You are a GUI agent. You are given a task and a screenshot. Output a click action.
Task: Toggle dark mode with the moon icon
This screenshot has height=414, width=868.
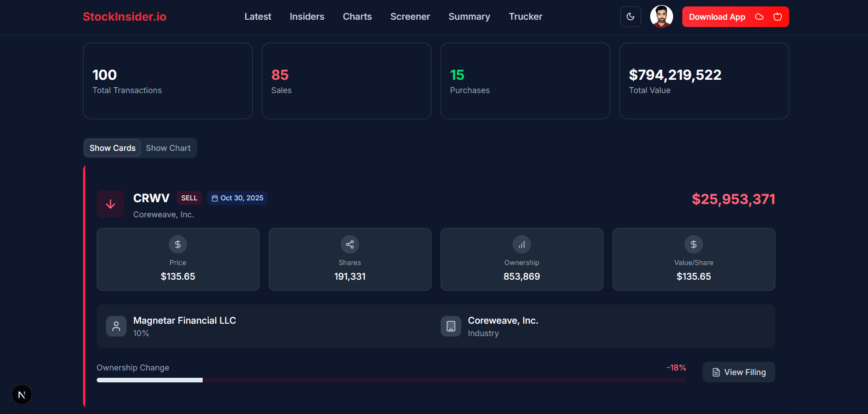630,17
